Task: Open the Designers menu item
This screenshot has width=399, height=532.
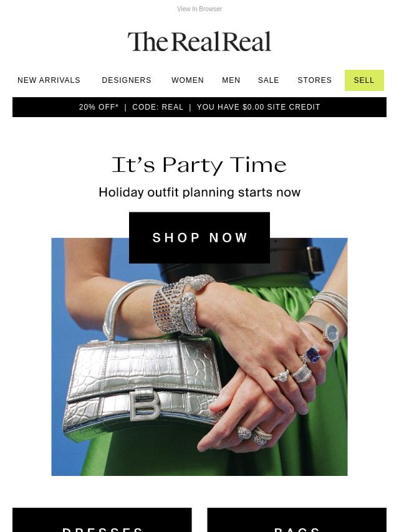Action: (x=127, y=80)
